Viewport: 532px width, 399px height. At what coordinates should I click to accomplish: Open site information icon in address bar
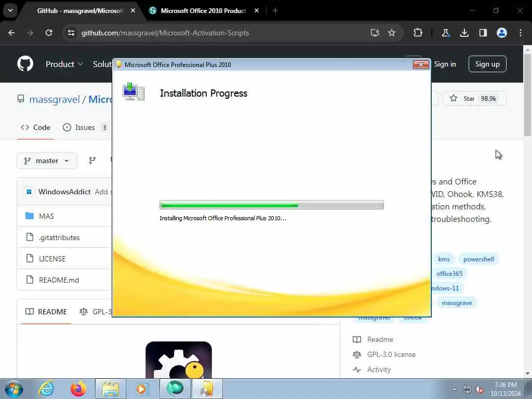pos(71,33)
